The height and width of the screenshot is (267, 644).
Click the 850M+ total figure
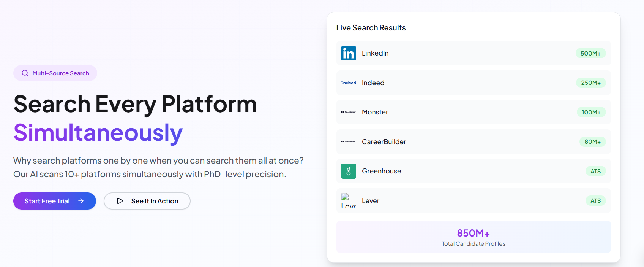(x=474, y=233)
